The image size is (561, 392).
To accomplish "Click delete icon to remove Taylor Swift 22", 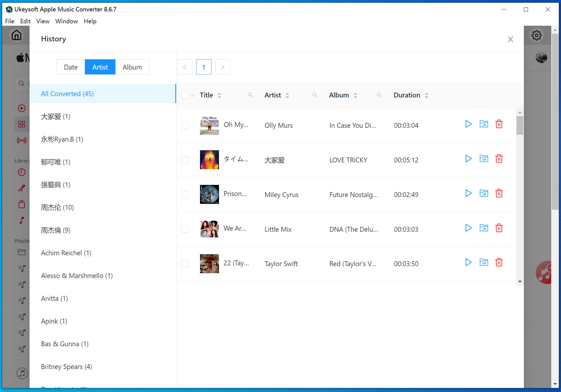I will [499, 263].
